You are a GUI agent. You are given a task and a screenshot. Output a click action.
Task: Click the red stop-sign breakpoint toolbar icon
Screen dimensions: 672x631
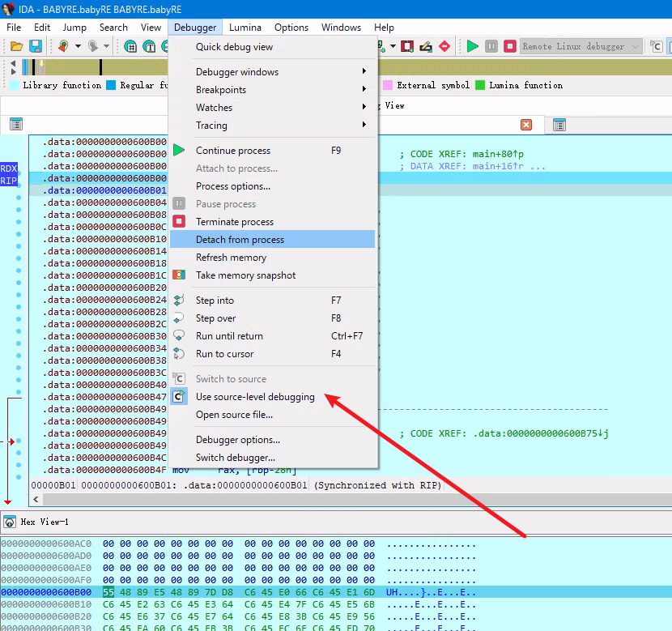click(444, 46)
